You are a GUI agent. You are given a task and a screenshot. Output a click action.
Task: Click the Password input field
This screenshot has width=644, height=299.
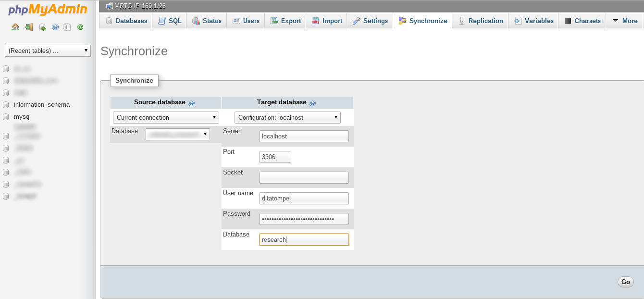pyautogui.click(x=304, y=219)
